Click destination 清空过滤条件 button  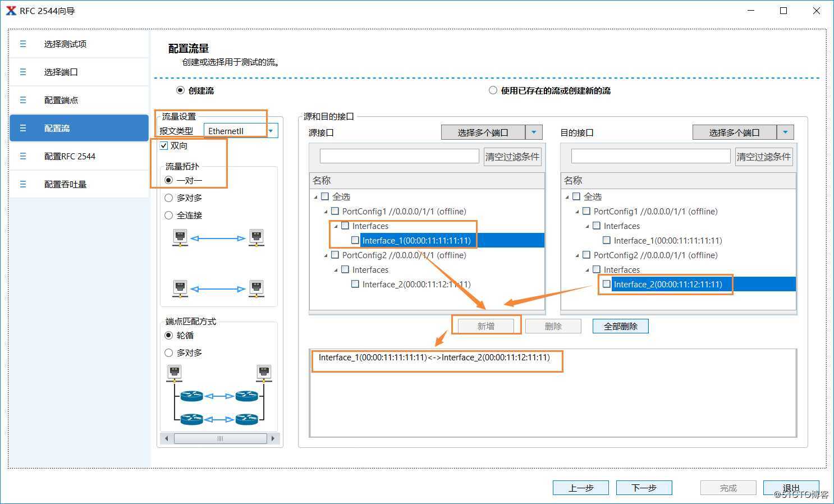point(764,157)
